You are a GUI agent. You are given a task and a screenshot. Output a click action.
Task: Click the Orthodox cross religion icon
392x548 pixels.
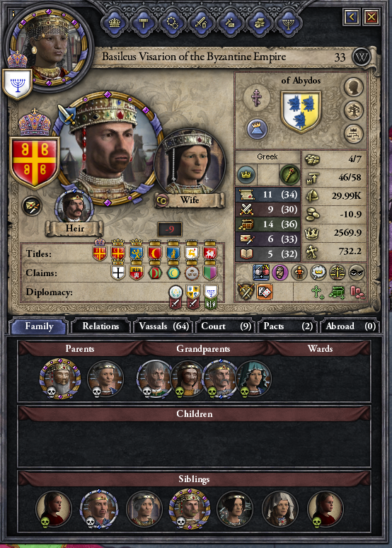click(257, 98)
